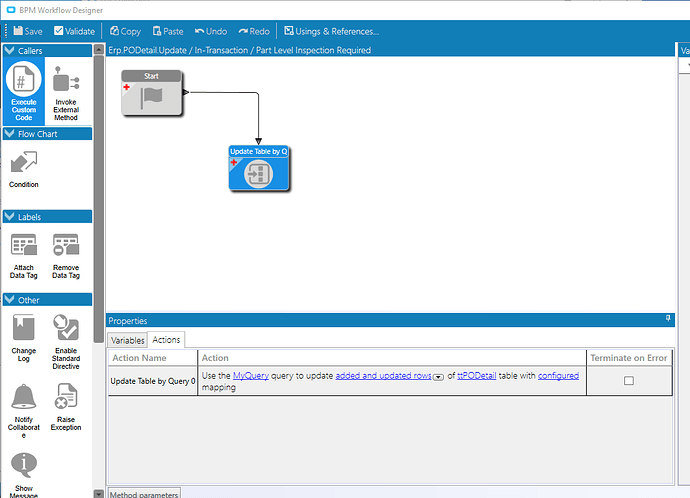Click Undo in the toolbar
The width and height of the screenshot is (690, 498).
[211, 31]
